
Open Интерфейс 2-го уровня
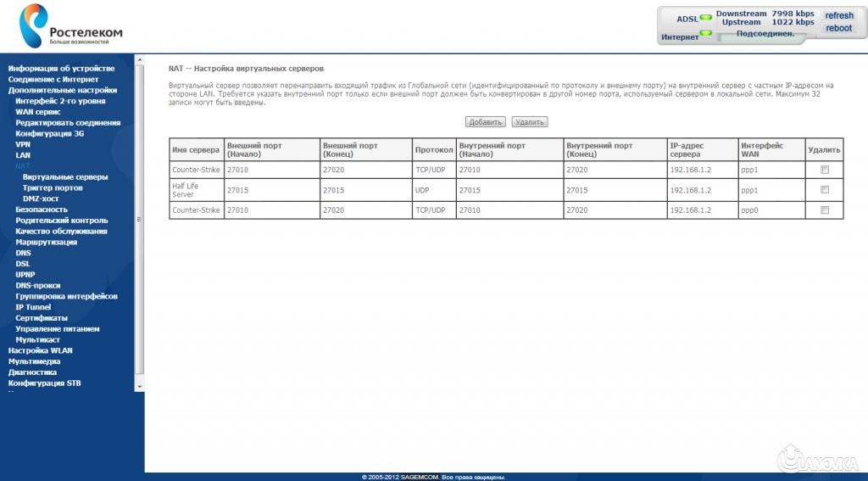click(x=60, y=101)
